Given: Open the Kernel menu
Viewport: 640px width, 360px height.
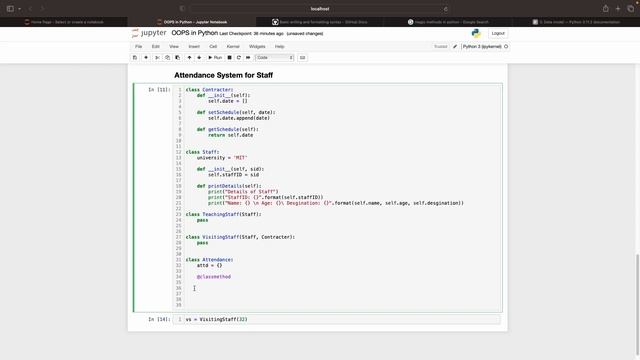Looking at the screenshot, I should tap(233, 47).
